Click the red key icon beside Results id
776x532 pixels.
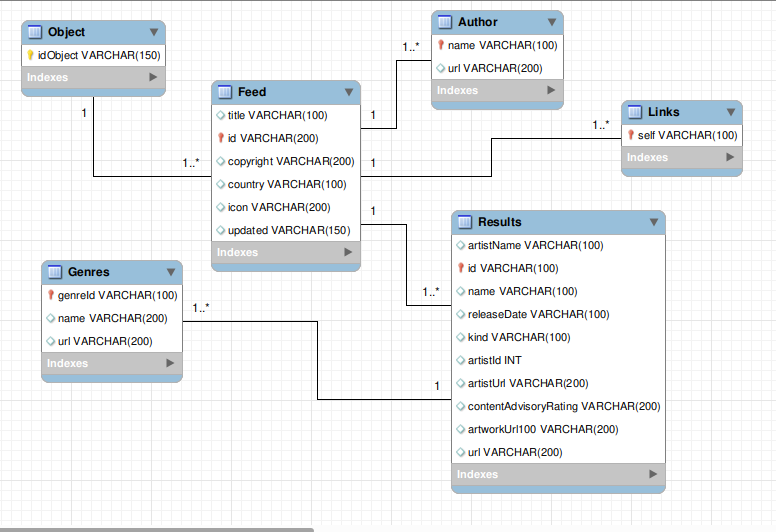coord(460,268)
